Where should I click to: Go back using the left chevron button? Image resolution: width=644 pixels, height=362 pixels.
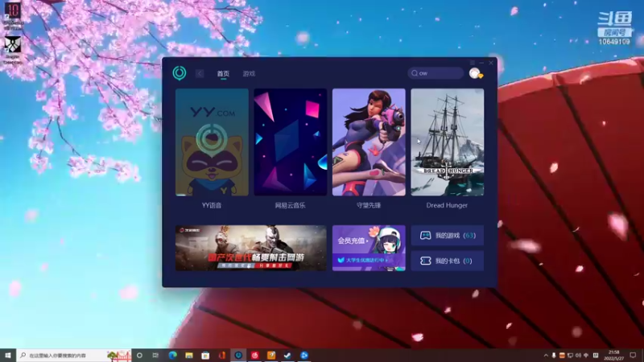point(200,73)
